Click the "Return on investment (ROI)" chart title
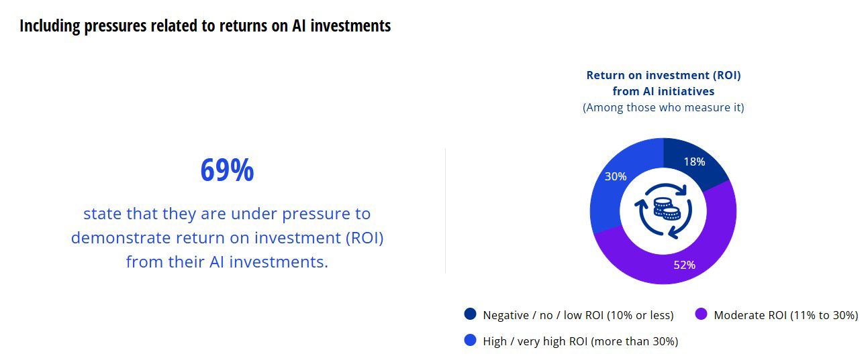868x358 pixels. click(x=663, y=75)
